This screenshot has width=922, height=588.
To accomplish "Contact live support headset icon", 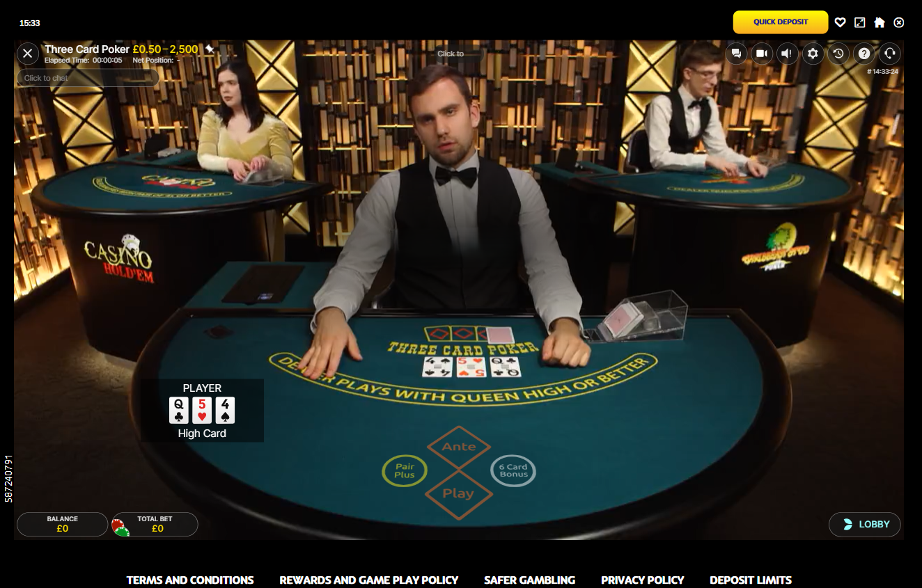I will (889, 54).
